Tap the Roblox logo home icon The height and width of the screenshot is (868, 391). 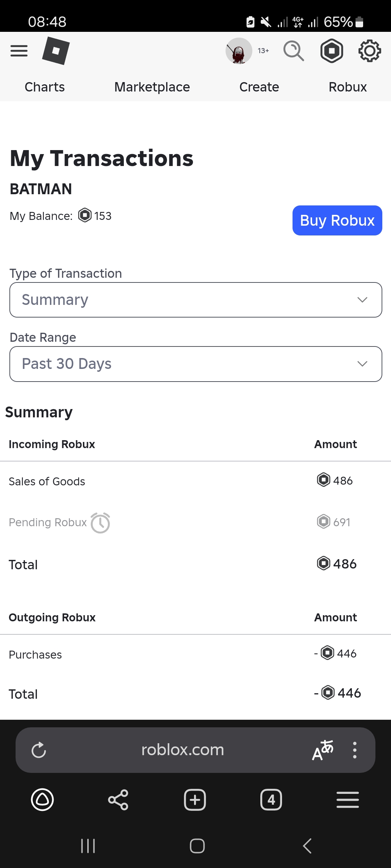point(56,51)
